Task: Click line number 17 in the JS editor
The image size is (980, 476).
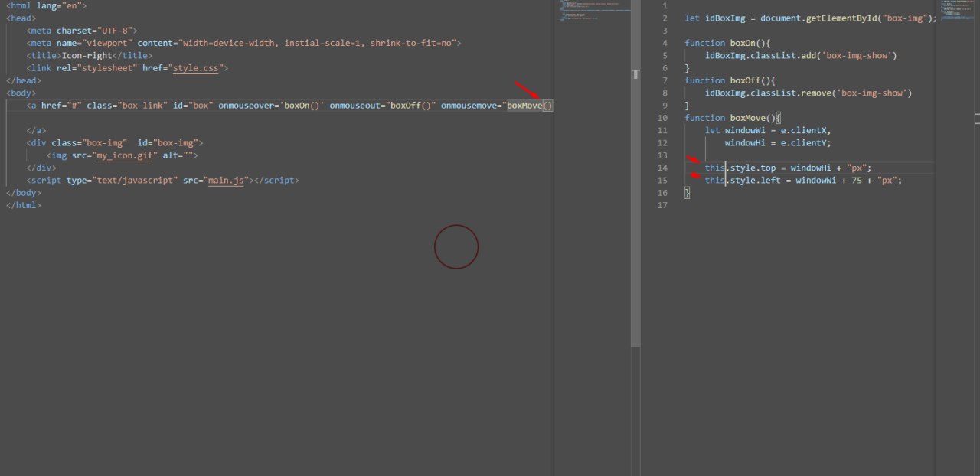Action: pos(663,206)
